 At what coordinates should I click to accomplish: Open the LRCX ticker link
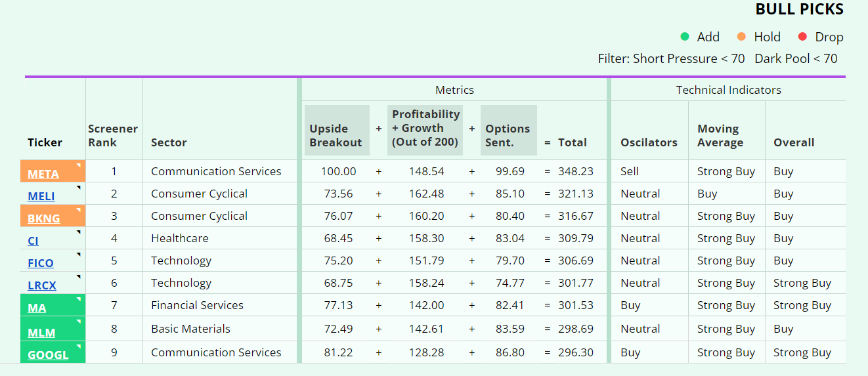[x=42, y=285]
